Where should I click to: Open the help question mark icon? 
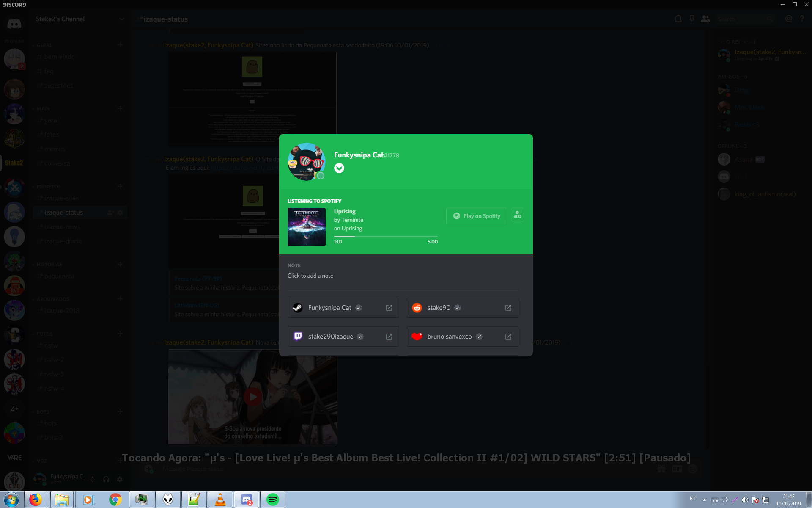(802, 19)
